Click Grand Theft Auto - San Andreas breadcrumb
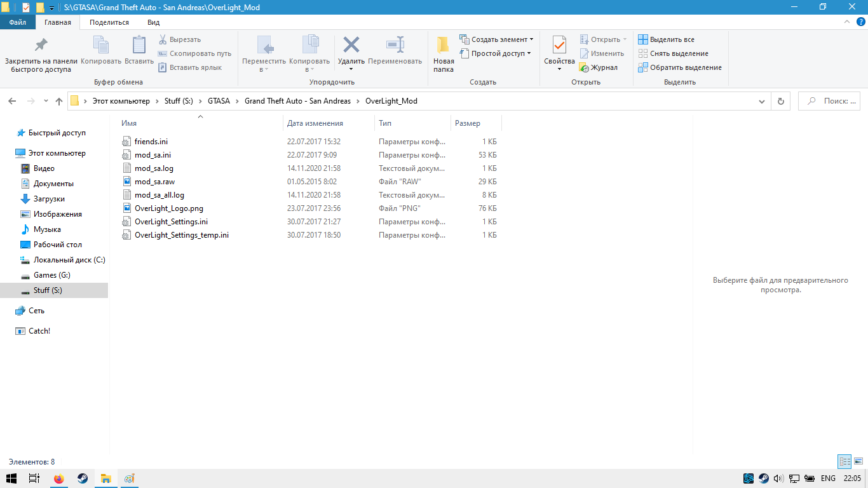Viewport: 868px width, 488px height. click(297, 101)
